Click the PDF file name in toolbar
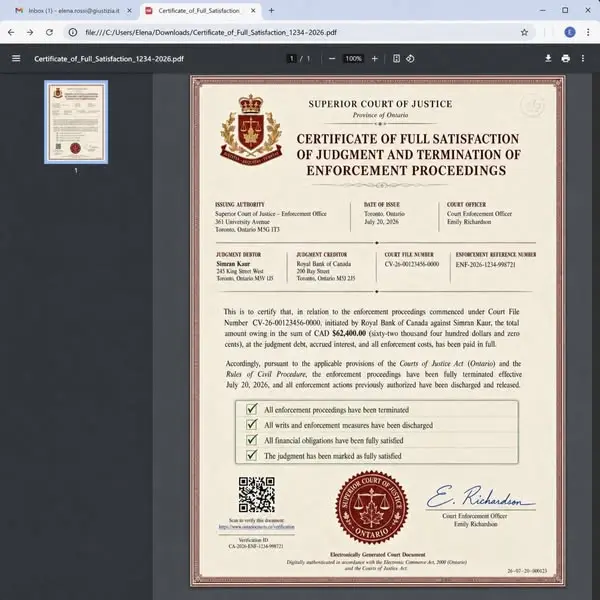This screenshot has height=600, width=600. pyautogui.click(x=109, y=59)
